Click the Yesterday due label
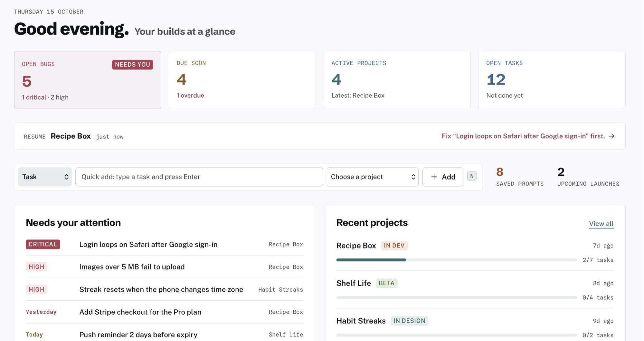 pos(41,312)
